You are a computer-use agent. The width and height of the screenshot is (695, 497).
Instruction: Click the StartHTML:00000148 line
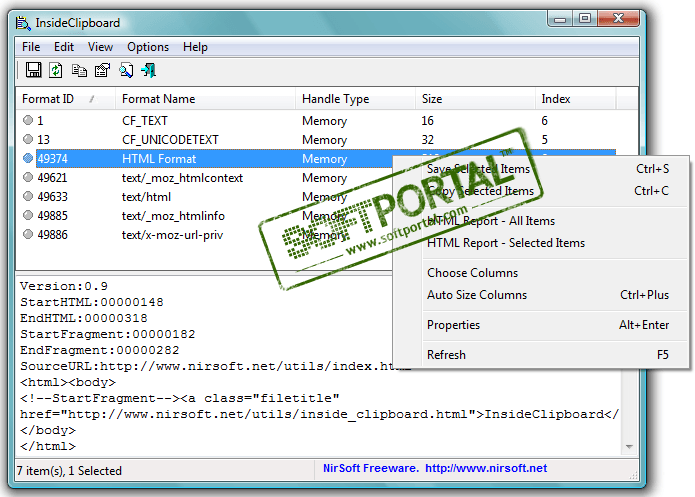[x=92, y=302]
